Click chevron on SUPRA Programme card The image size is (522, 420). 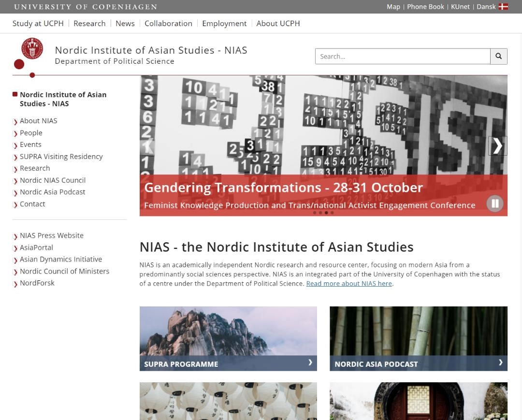coord(310,362)
